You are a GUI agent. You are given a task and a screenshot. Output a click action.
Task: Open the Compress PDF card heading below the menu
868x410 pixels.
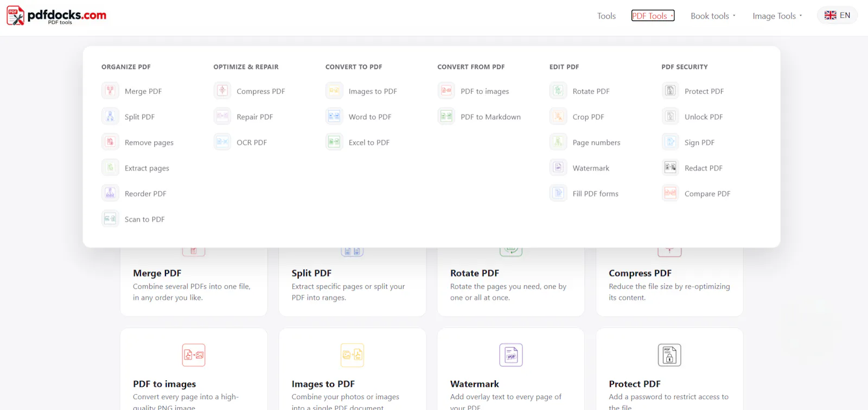pyautogui.click(x=640, y=273)
